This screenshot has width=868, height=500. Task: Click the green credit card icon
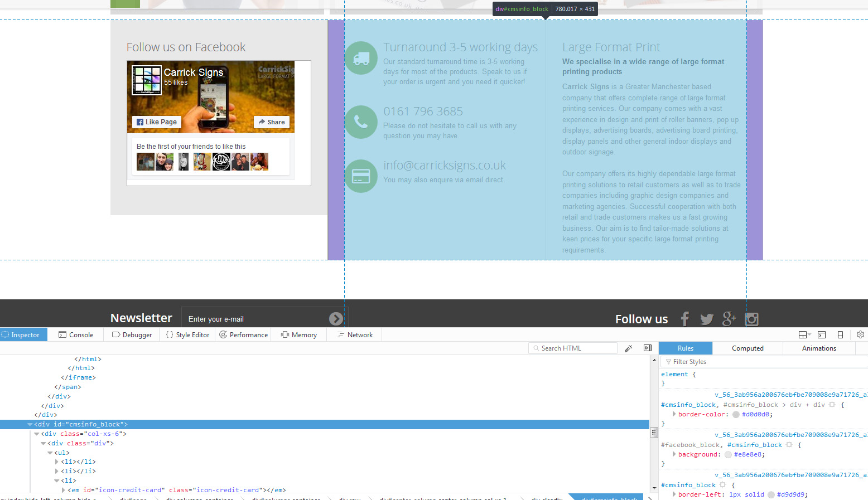361,176
